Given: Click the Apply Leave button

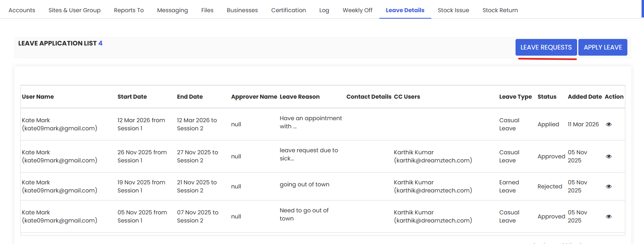Looking at the screenshot, I should pos(603,47).
